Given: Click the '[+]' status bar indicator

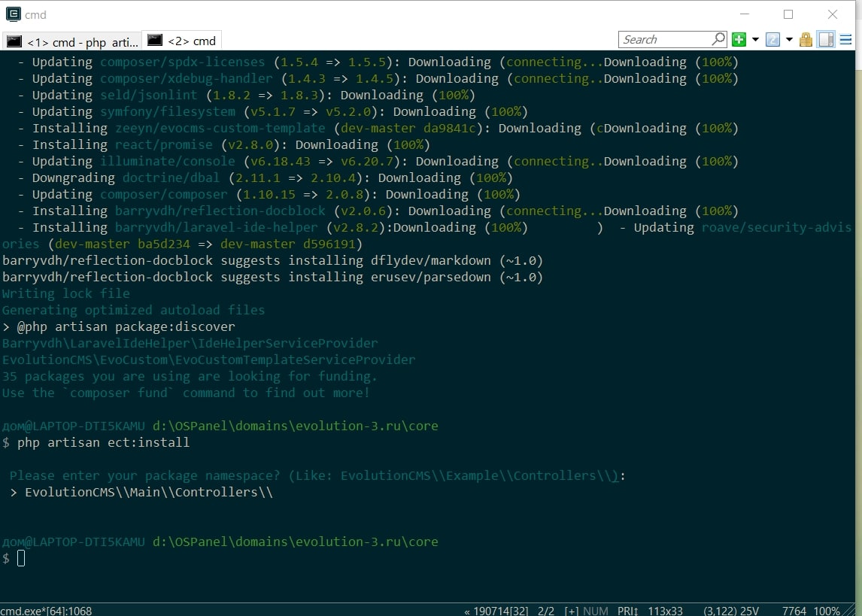Looking at the screenshot, I should pos(571,611).
